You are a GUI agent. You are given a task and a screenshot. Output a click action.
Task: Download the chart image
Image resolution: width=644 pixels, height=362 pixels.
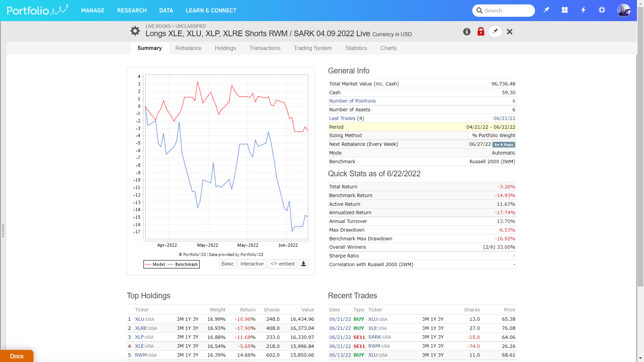304,264
